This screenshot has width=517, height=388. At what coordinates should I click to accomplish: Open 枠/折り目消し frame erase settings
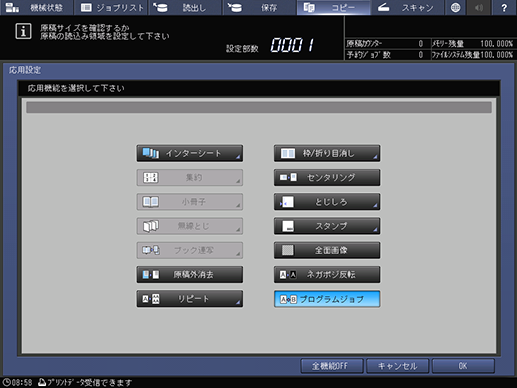pos(327,153)
